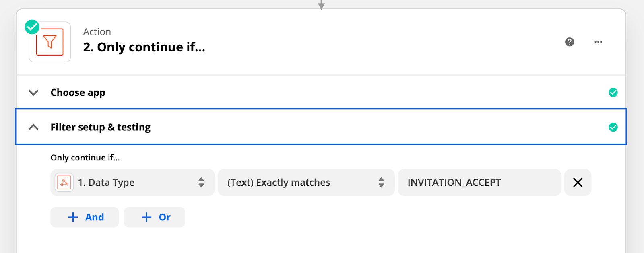Remove the filter rule with the X icon
644x253 pixels.
(x=578, y=183)
